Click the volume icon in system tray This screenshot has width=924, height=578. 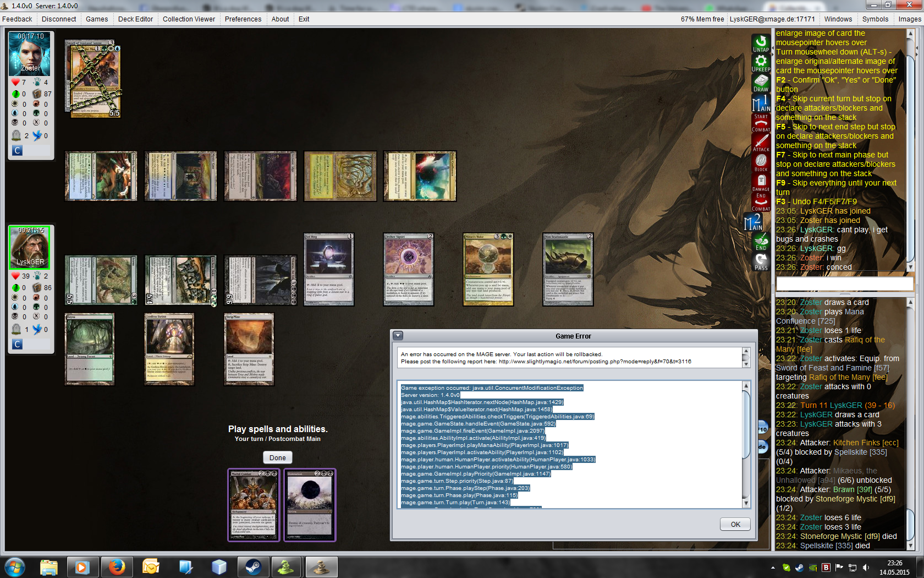tap(866, 568)
